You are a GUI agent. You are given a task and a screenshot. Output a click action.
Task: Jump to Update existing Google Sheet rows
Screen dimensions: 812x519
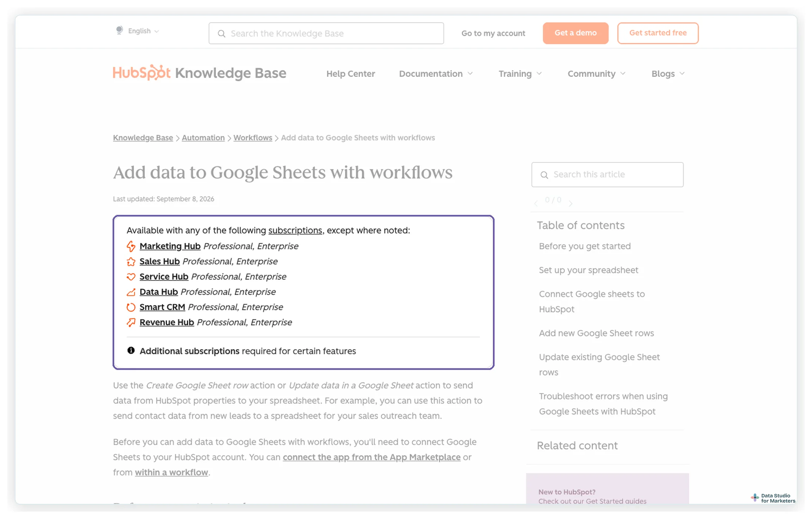599,365
